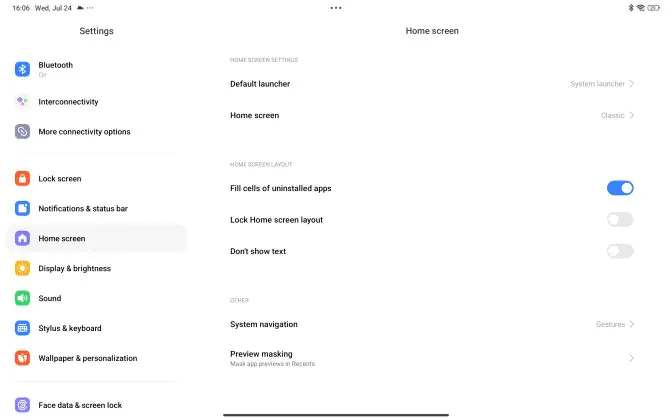
Task: Select Home screen entry in sidebar
Action: [x=96, y=238]
